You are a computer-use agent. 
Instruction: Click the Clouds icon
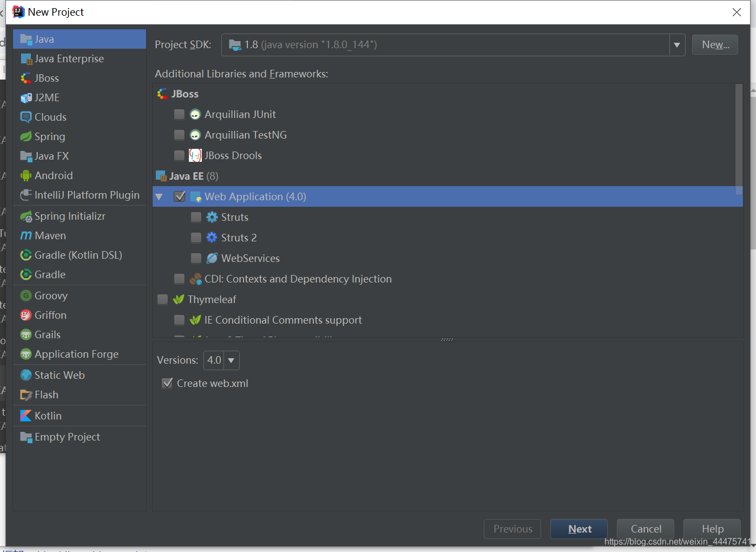(x=26, y=117)
